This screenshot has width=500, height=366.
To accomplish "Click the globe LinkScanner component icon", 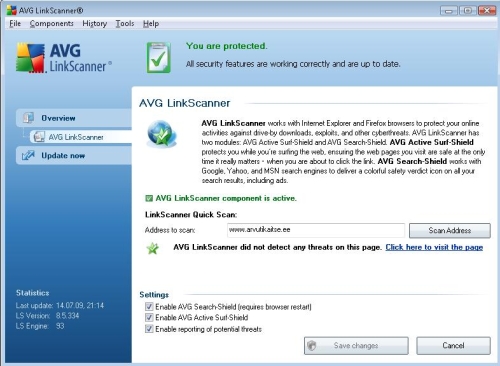I will point(162,134).
